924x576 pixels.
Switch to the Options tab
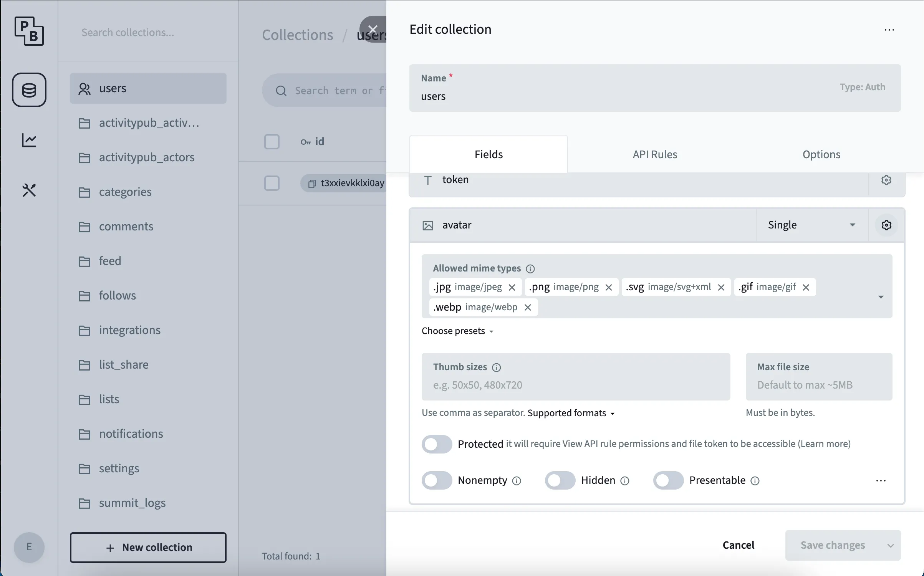[821, 154]
